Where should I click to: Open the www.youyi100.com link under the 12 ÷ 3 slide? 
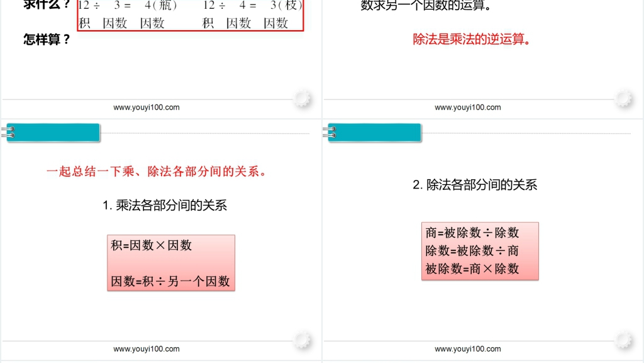click(x=147, y=108)
